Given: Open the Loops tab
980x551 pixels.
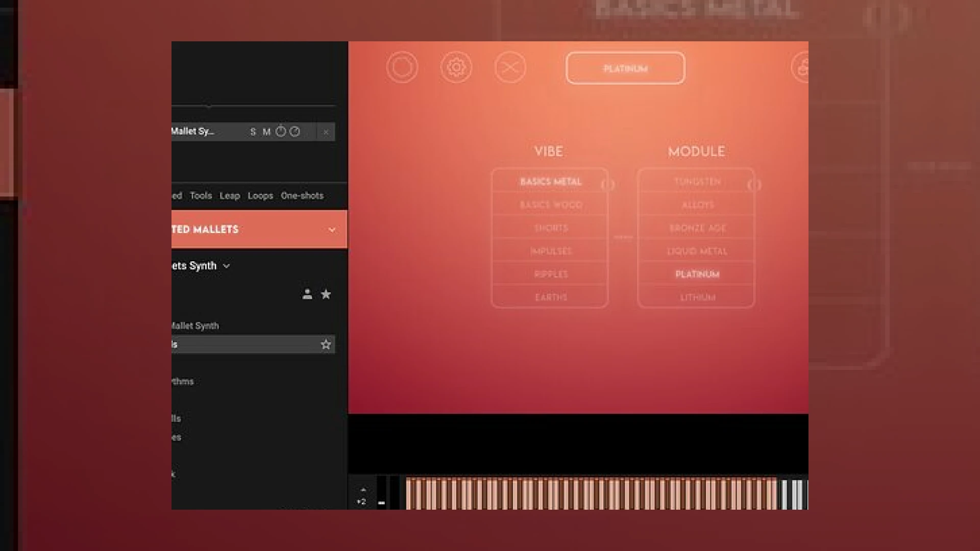Looking at the screenshot, I should click(x=260, y=195).
